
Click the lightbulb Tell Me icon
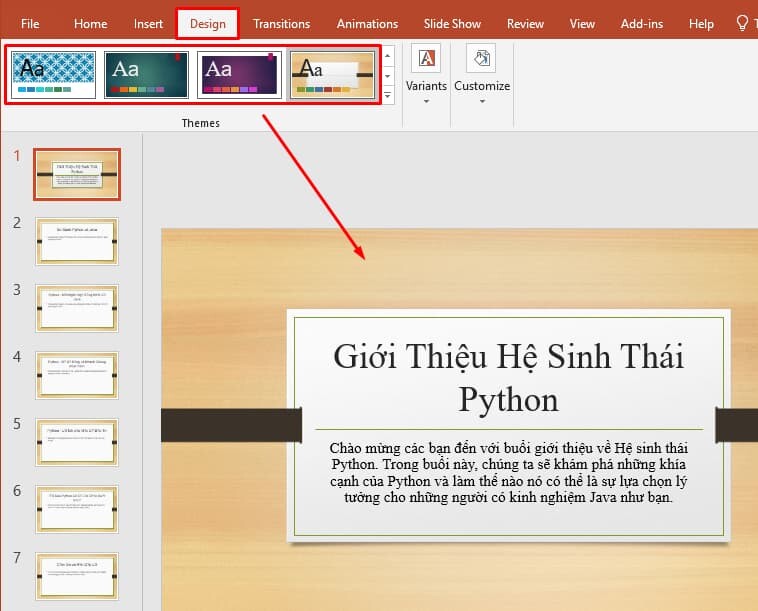(x=742, y=23)
